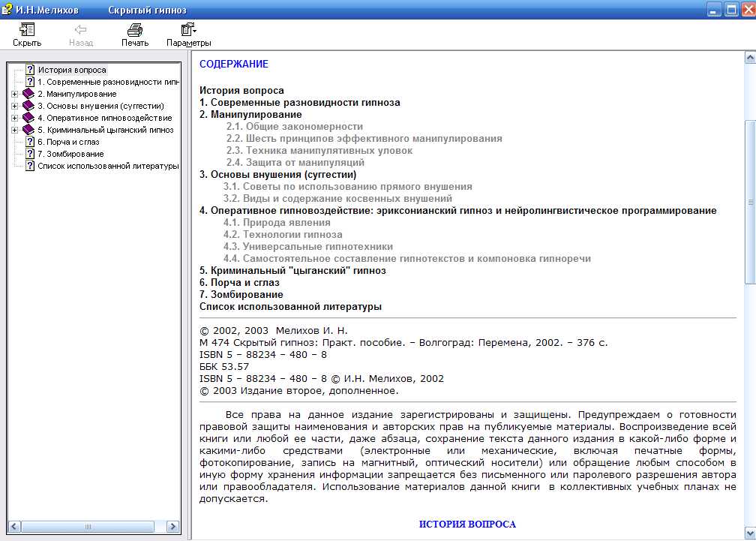Open 4.2. Технологии гипноза link

(x=283, y=235)
